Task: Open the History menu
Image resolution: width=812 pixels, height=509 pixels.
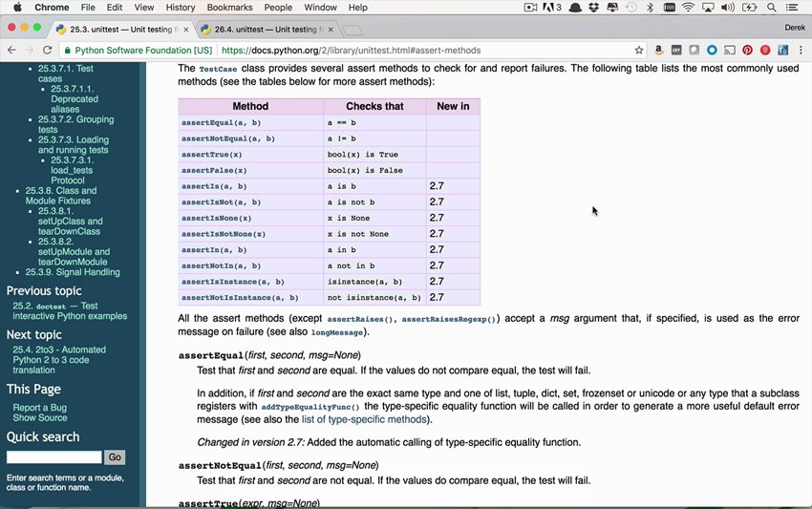Action: pos(181,8)
